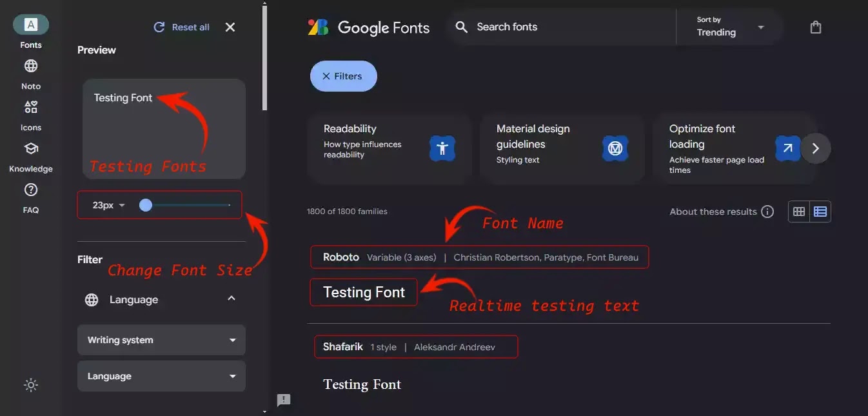868x416 pixels.
Task: Click the Google Fonts logo
Action: [x=369, y=27]
